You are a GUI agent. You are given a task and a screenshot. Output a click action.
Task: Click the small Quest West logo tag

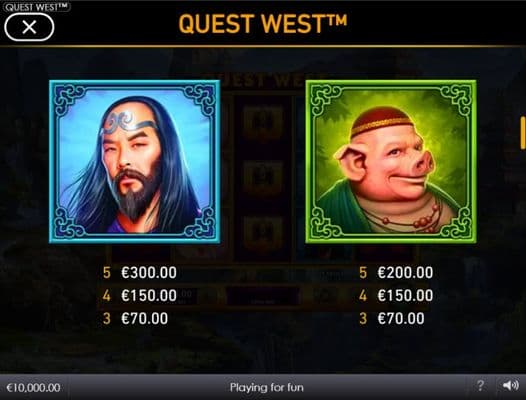[x=36, y=6]
